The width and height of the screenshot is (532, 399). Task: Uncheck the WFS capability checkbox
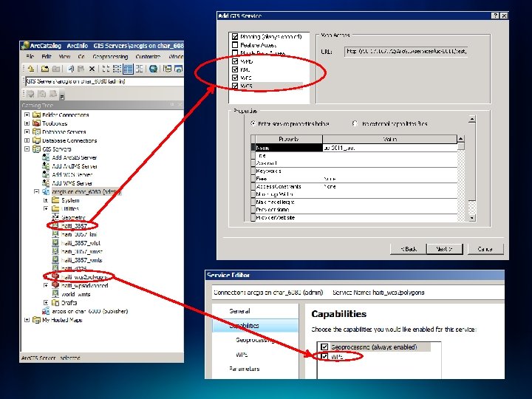tap(235, 78)
